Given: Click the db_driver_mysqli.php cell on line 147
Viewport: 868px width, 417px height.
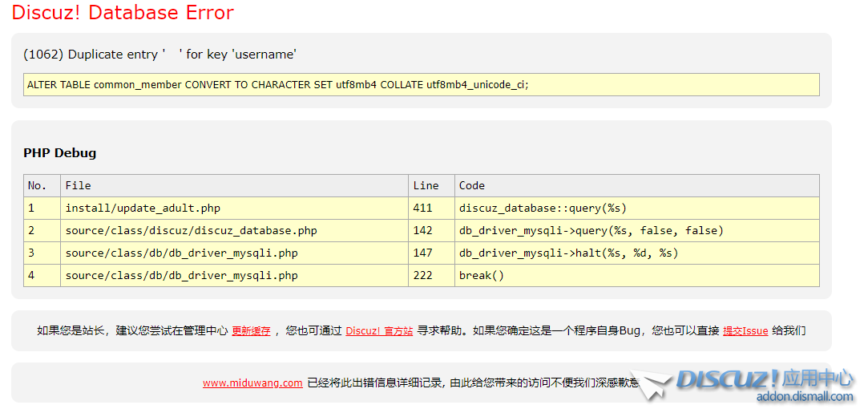Looking at the screenshot, I should click(x=234, y=253).
